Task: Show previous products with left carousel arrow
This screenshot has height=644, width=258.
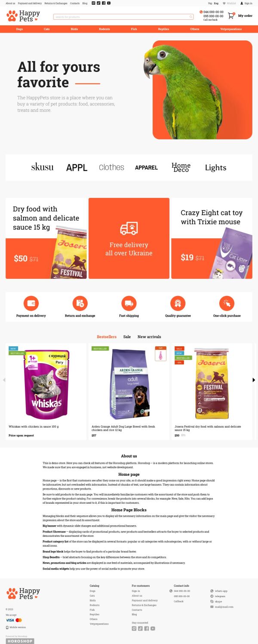Action: pos(4,380)
